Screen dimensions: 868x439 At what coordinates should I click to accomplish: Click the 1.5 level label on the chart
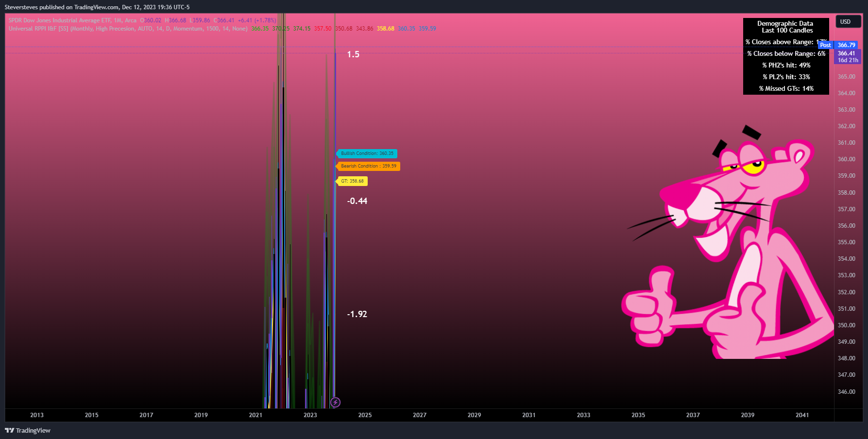353,54
